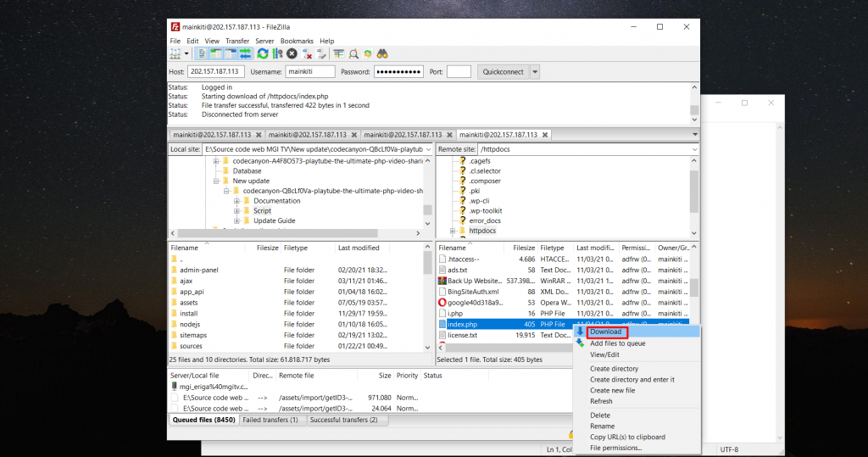Select the remote BingSiteAuth.xml file

point(473,292)
